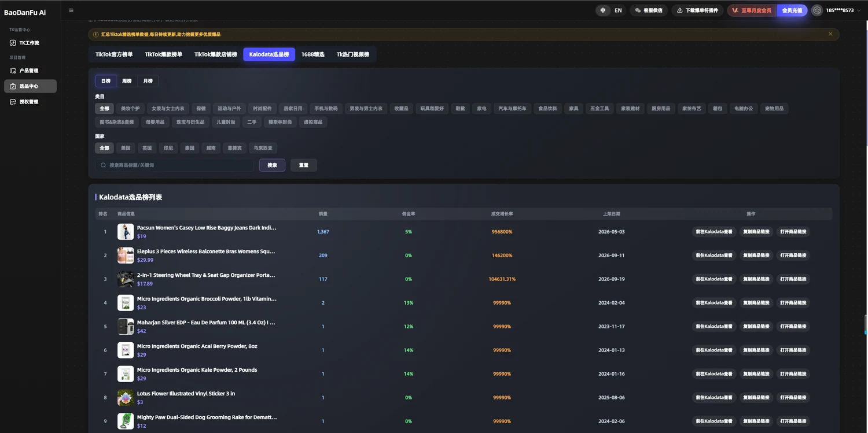Open TK工作流 in the sidebar
The width and height of the screenshot is (868, 433).
[30, 43]
